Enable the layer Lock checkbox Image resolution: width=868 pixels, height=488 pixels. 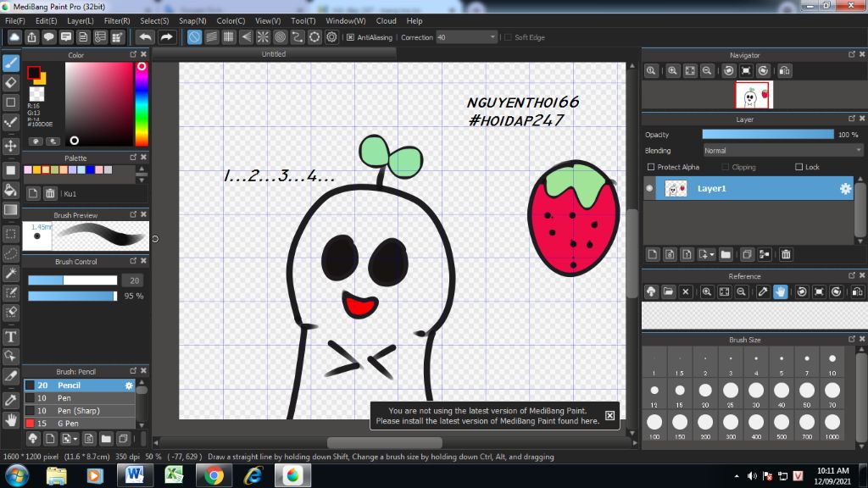(798, 167)
